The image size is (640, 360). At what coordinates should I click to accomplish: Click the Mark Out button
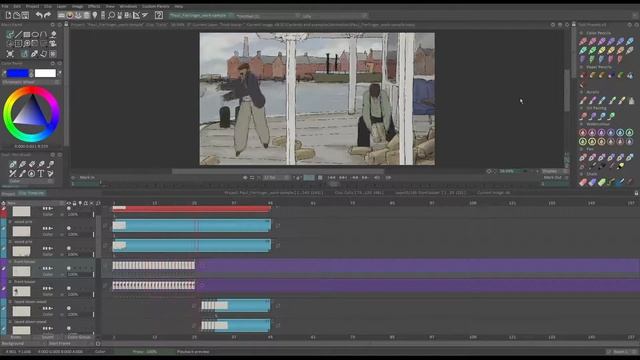(x=552, y=178)
